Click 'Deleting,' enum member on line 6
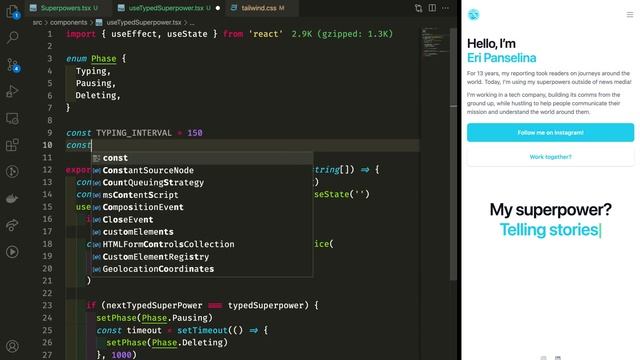This screenshot has width=640, height=360. tap(98, 96)
